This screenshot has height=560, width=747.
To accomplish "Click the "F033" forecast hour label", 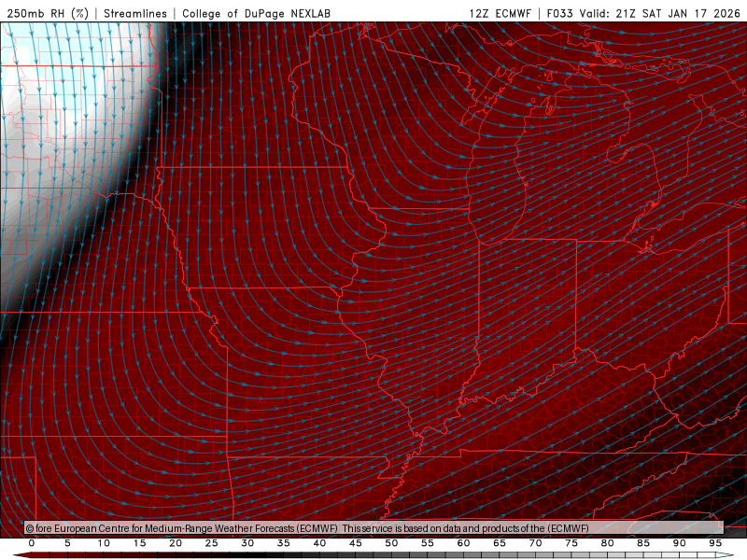I will 559,13.
